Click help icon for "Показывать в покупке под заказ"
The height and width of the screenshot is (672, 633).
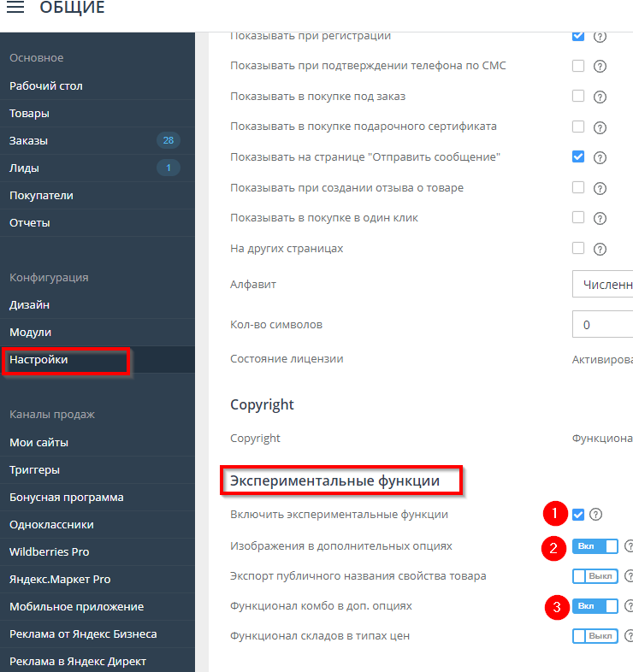600,97
